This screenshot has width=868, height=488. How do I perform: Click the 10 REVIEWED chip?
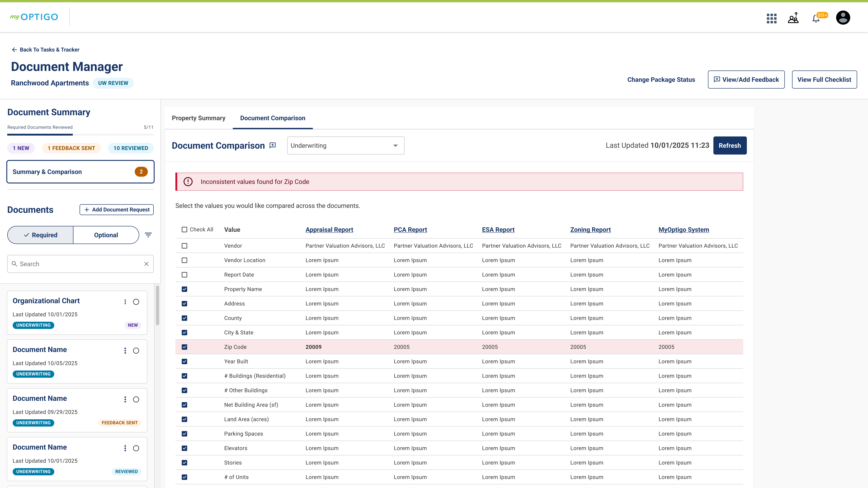pyautogui.click(x=131, y=148)
